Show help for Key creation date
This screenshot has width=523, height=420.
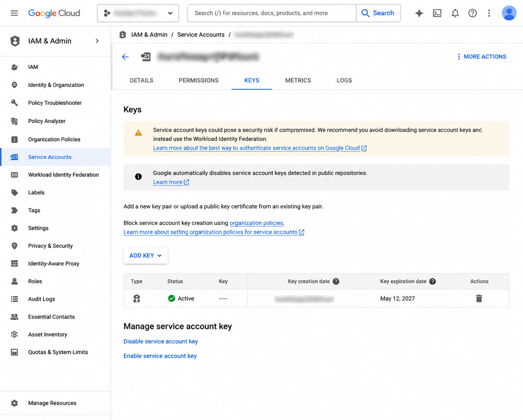(336, 281)
